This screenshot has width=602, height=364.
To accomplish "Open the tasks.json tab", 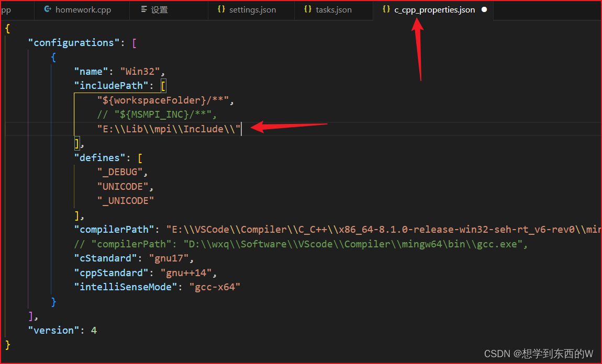I will click(x=333, y=9).
